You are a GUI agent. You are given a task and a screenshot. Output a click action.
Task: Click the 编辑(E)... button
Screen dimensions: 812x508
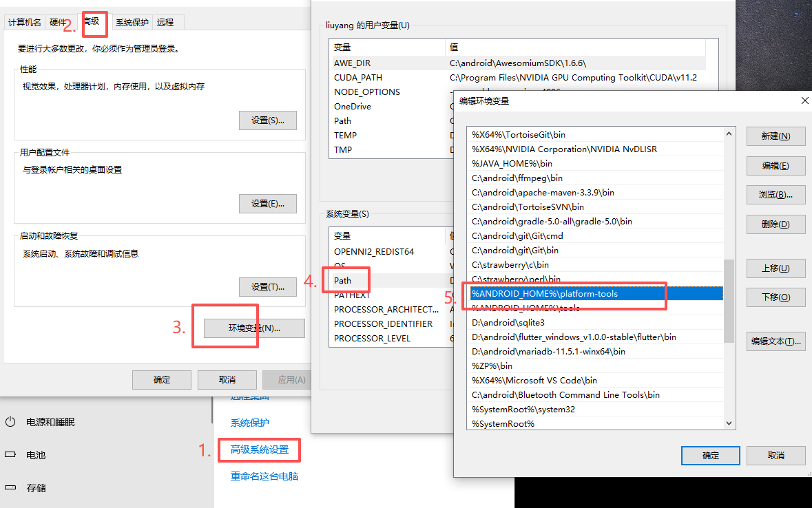pos(775,165)
